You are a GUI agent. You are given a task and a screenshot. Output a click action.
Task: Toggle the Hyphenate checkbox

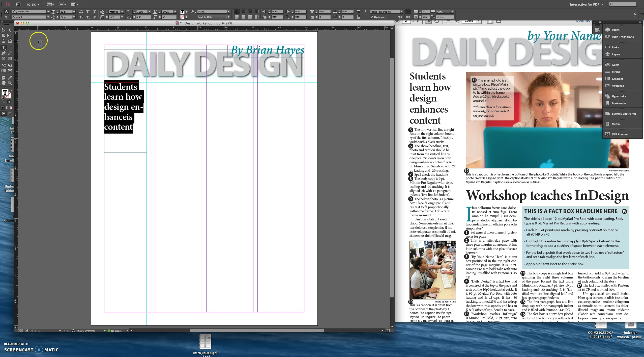point(372,17)
